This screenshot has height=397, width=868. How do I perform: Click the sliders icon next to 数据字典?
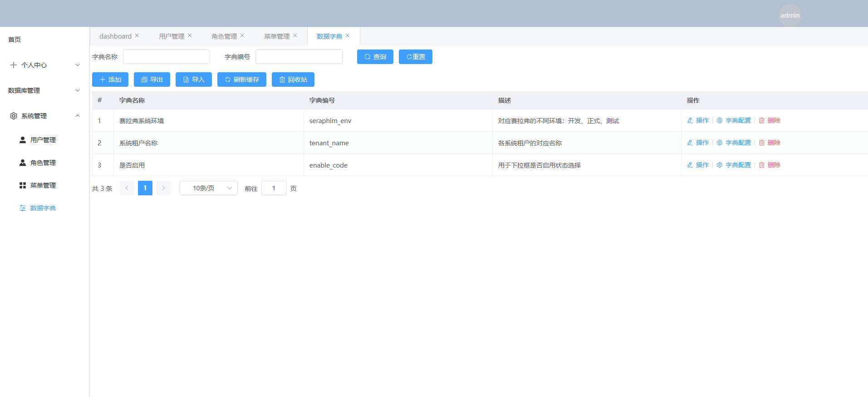tap(23, 208)
